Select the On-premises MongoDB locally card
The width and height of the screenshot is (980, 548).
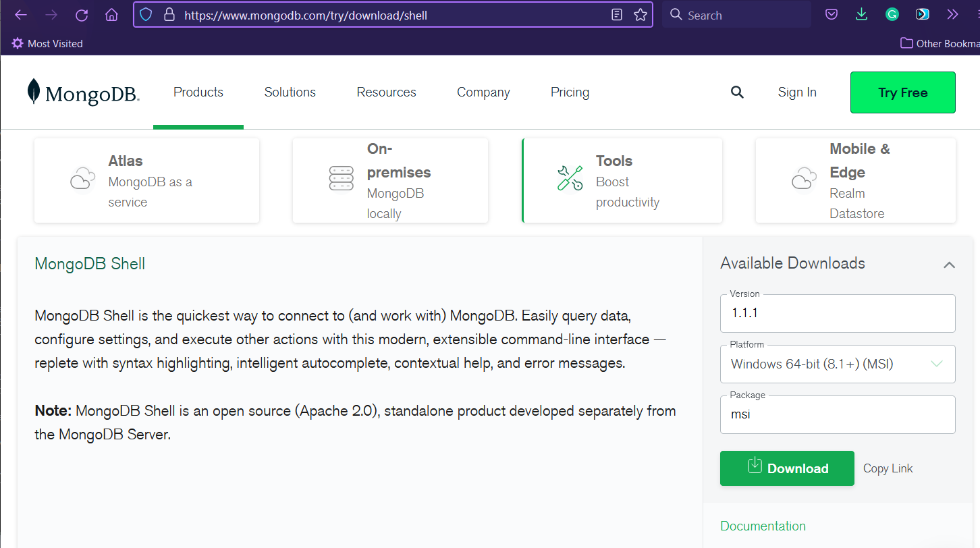(390, 181)
